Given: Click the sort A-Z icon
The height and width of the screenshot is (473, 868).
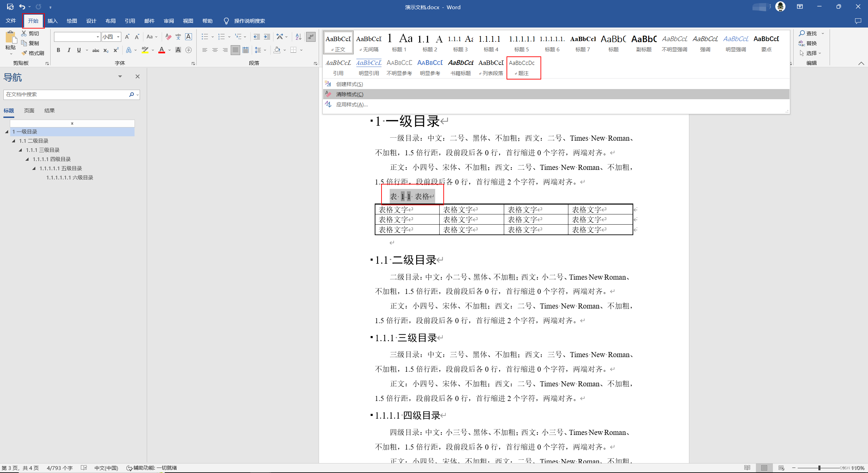Looking at the screenshot, I should tap(298, 37).
